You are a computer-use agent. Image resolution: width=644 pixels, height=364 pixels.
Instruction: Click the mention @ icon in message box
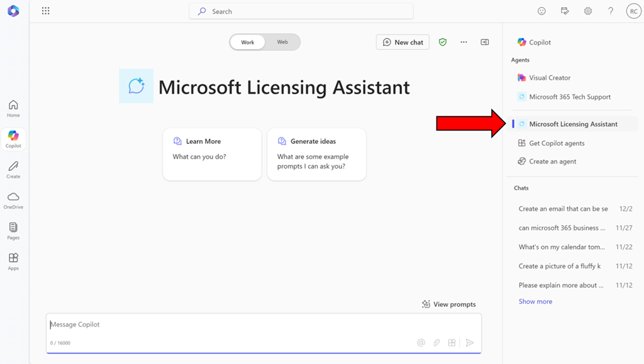point(421,343)
